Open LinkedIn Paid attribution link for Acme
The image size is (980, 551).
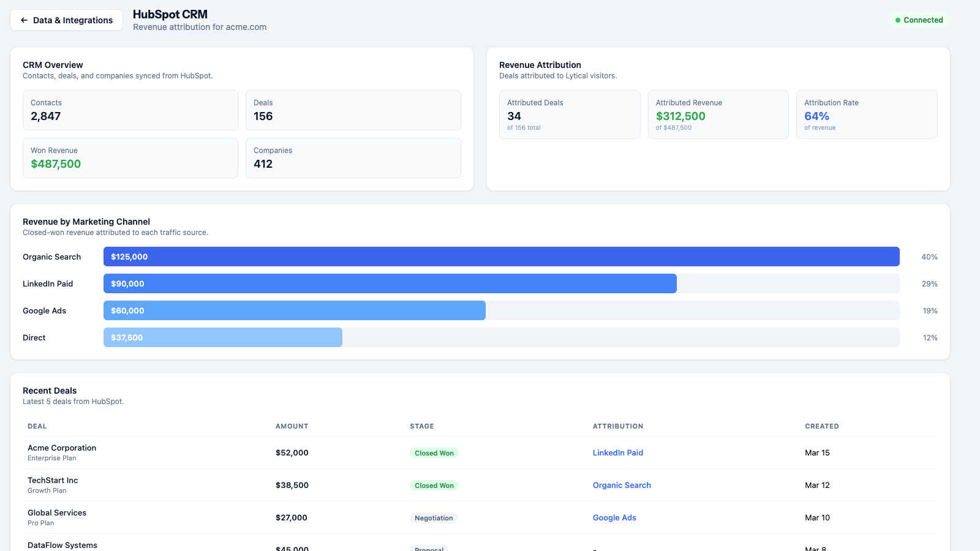pyautogui.click(x=617, y=453)
